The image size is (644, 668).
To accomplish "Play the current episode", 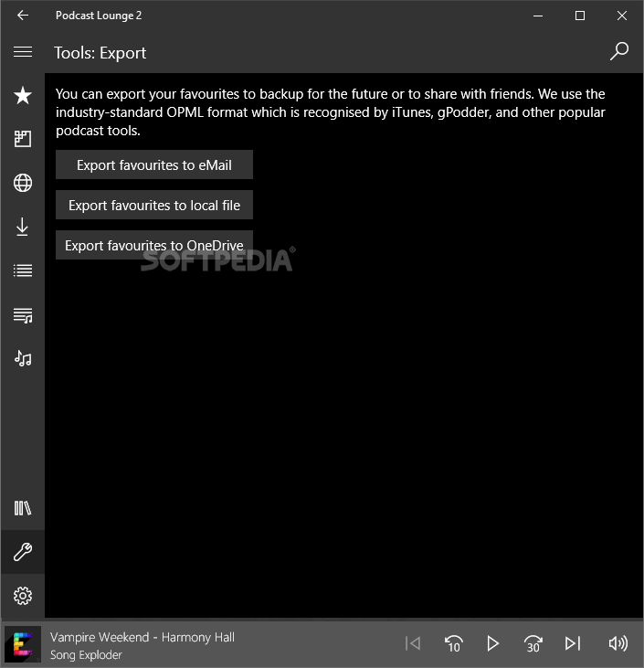I will click(x=492, y=643).
